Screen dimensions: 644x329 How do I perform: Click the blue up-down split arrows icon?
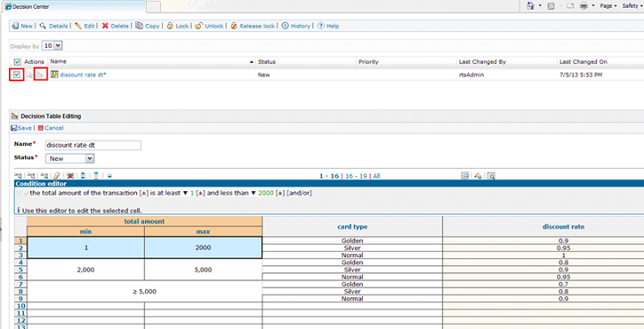[x=83, y=176]
